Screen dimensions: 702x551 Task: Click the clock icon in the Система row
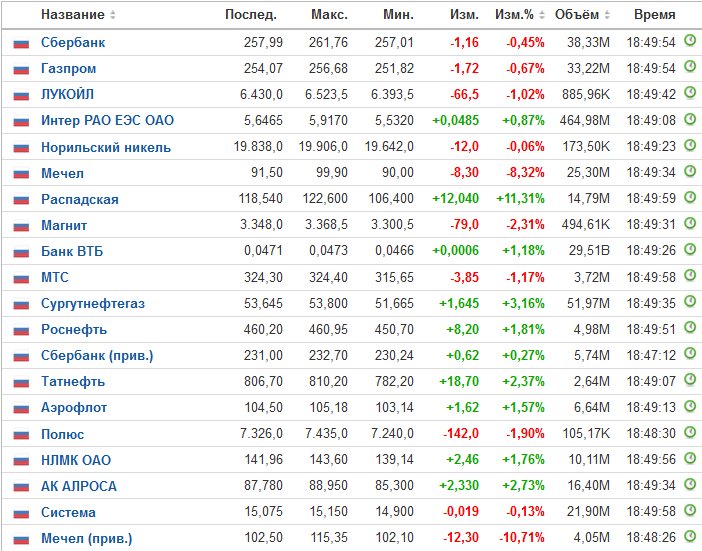690,509
